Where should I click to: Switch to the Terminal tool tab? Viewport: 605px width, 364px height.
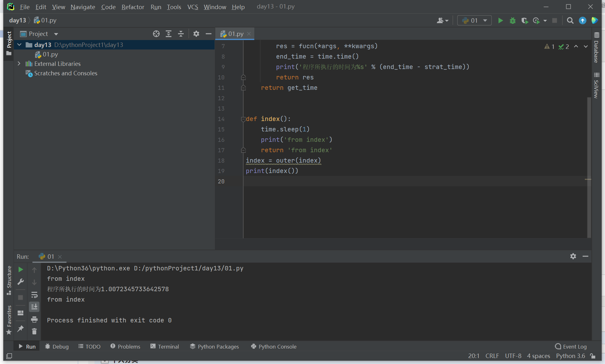165,346
